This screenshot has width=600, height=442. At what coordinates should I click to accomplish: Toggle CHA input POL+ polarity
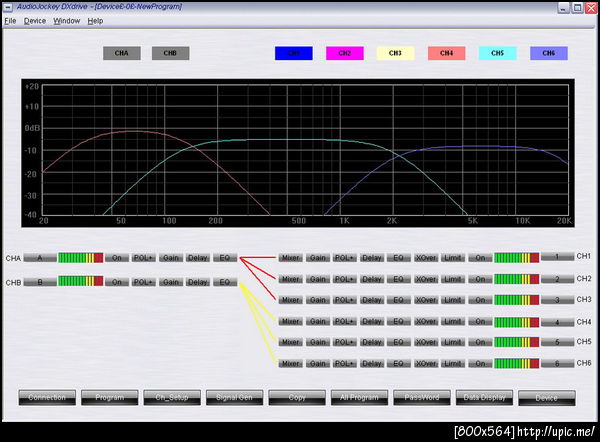tap(143, 258)
